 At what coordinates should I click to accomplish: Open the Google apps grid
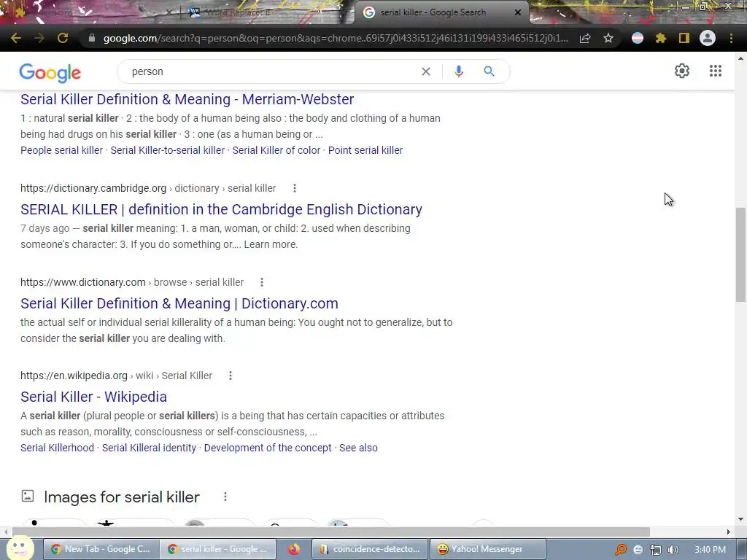coord(715,71)
